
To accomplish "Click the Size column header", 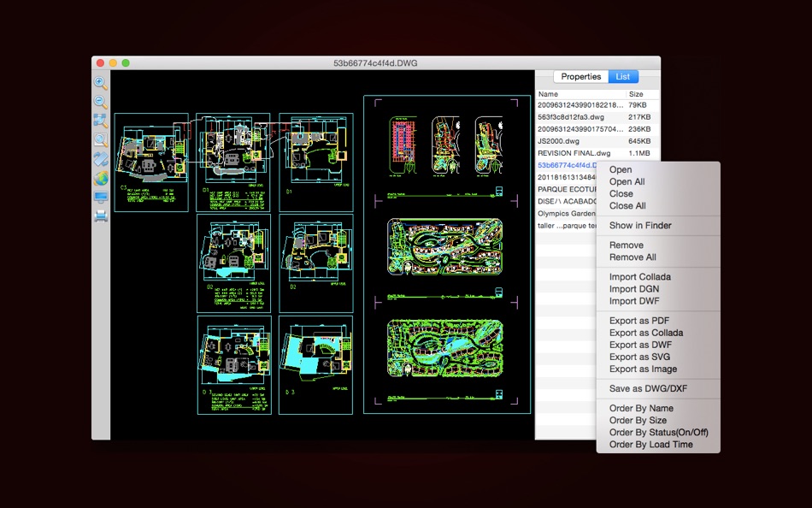I will coord(637,94).
